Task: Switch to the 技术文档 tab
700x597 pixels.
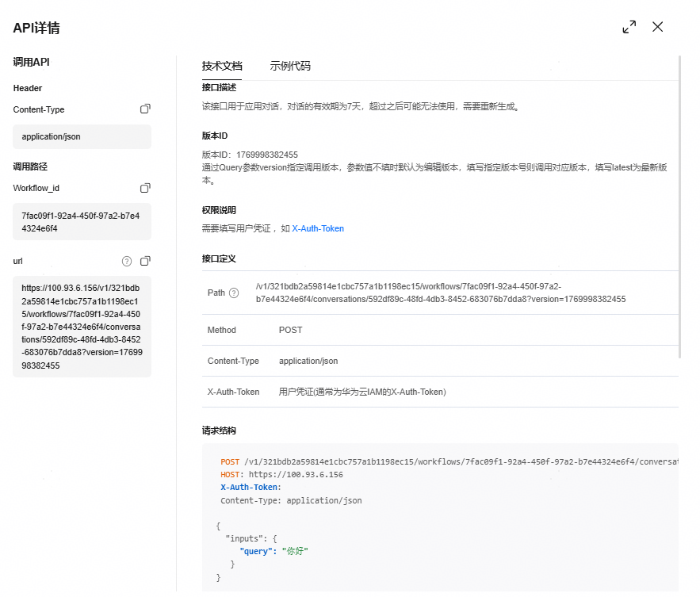Action: tap(222, 66)
